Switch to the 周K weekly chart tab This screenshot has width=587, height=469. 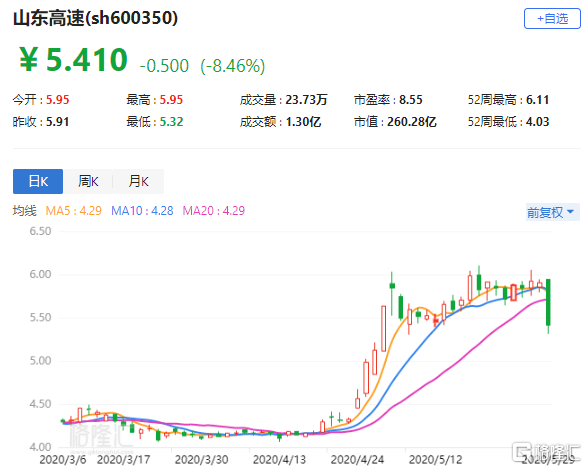88,182
